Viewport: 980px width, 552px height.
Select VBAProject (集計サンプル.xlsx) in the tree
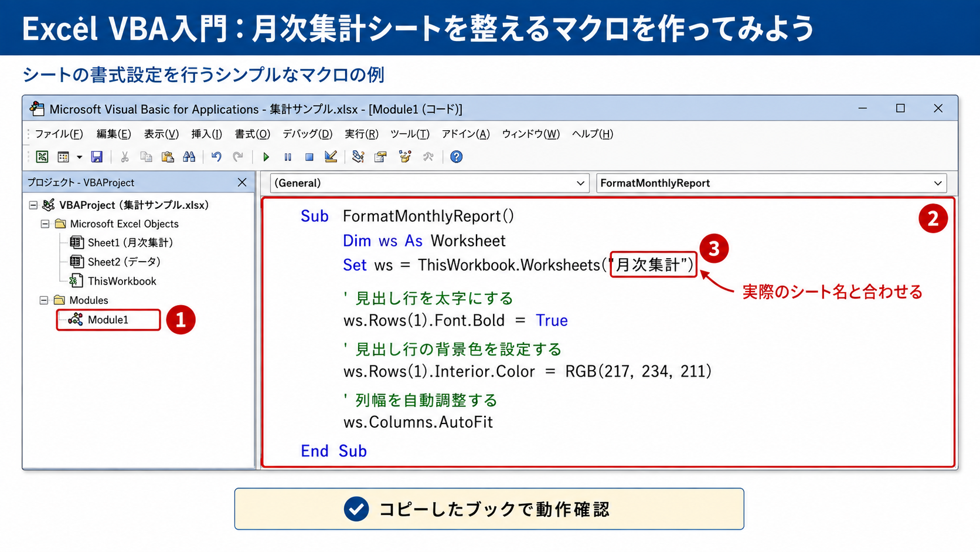point(134,205)
